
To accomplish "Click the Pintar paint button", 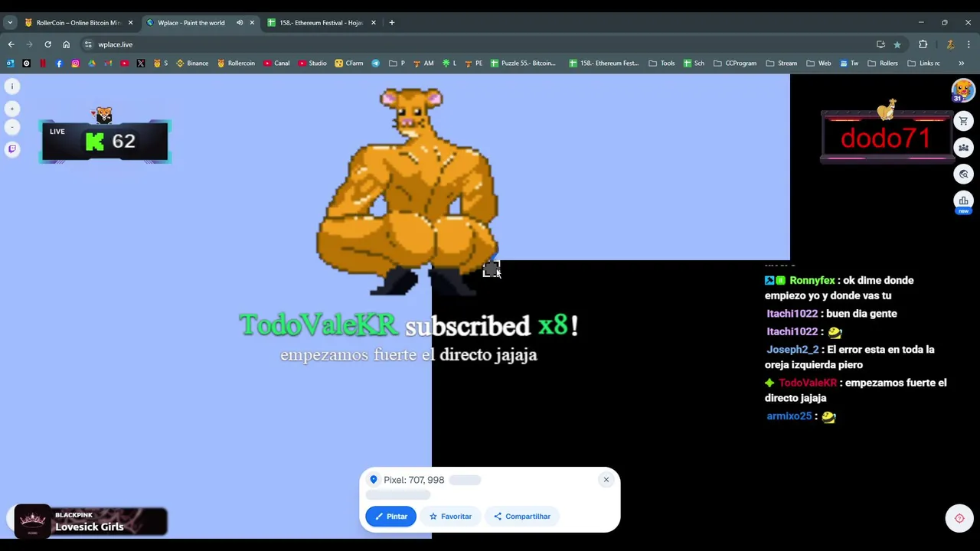I will point(390,517).
